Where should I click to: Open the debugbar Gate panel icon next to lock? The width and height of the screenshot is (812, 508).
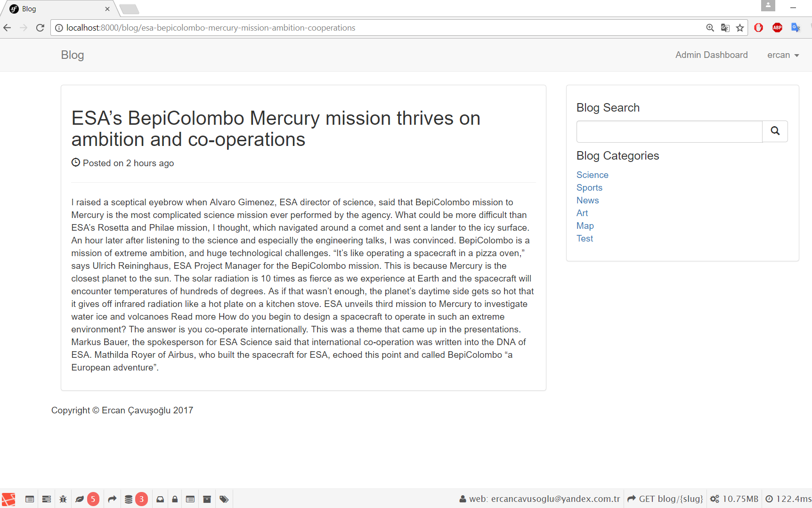tap(190, 499)
